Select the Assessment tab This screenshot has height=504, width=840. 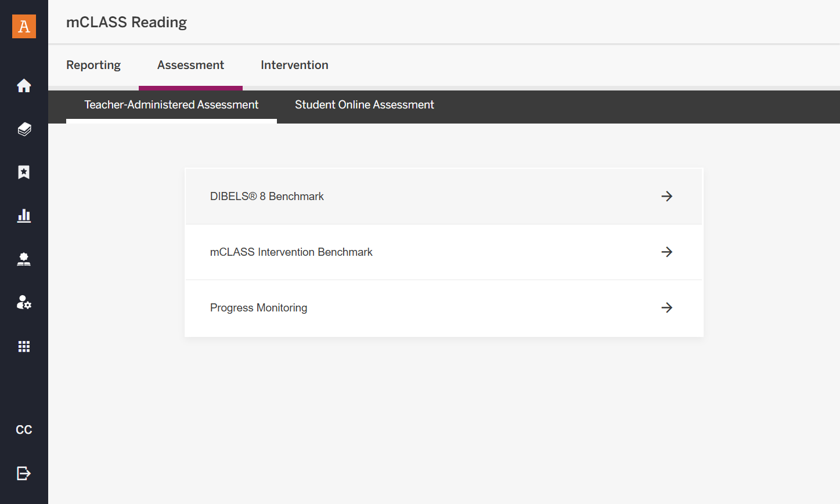tap(190, 65)
